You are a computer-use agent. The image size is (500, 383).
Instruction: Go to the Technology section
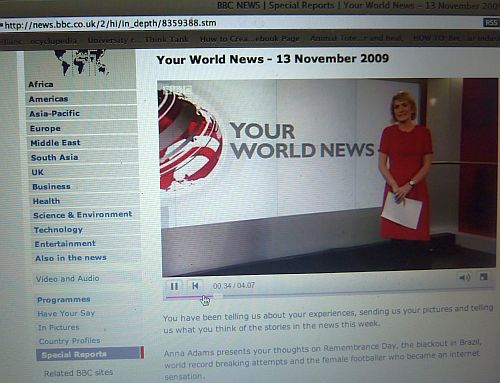[x=58, y=230]
